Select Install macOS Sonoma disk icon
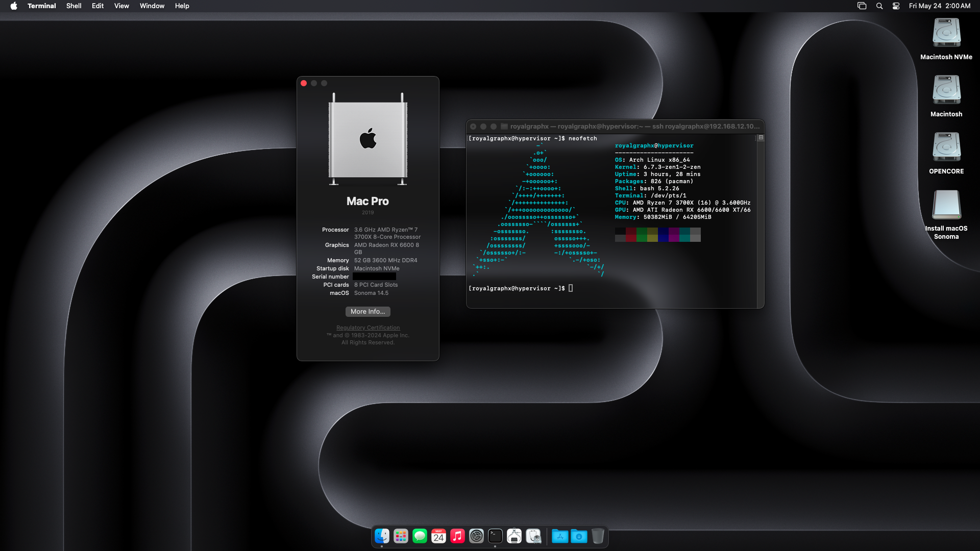Screen dimensions: 980x551 point(946,205)
